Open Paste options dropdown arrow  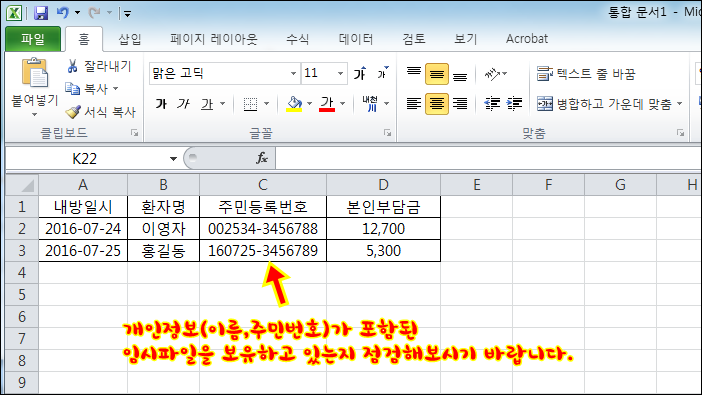[34, 115]
